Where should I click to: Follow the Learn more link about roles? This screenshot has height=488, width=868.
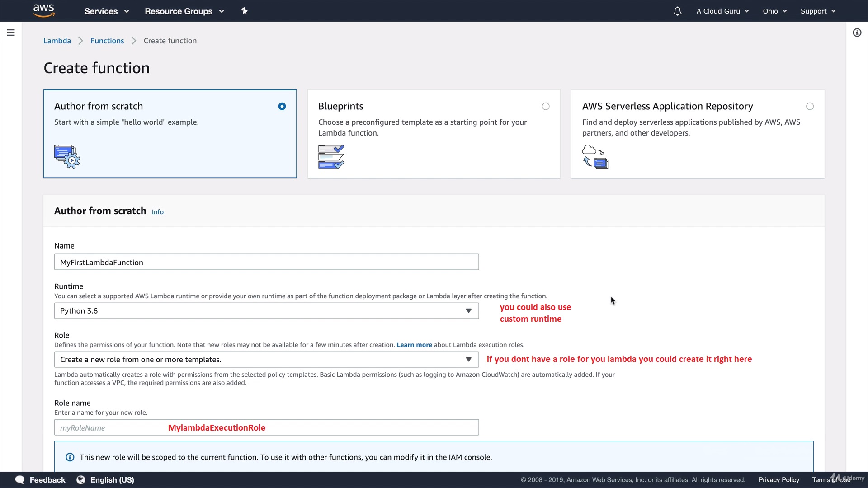pyautogui.click(x=414, y=345)
